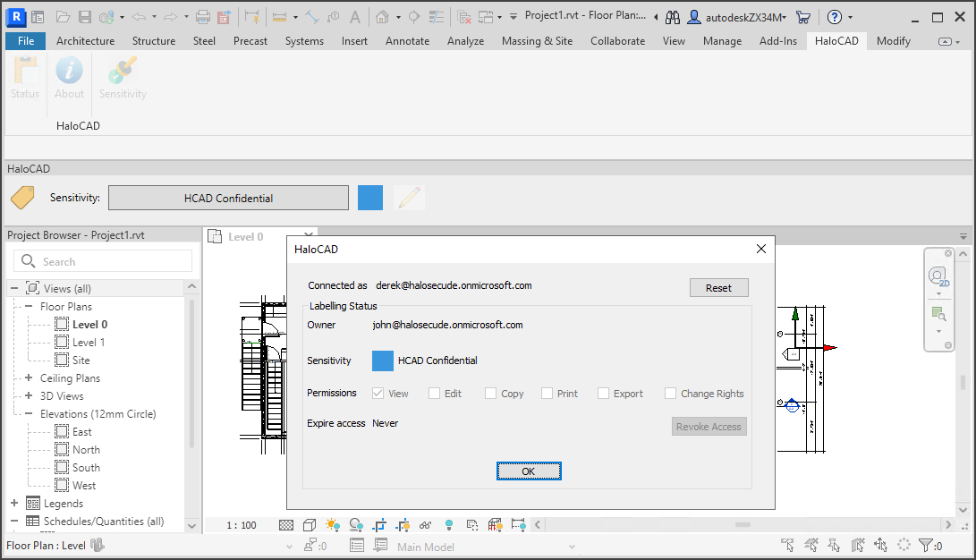Expand the 3D Views tree node
Viewport: 976px width, 560px height.
(29, 396)
